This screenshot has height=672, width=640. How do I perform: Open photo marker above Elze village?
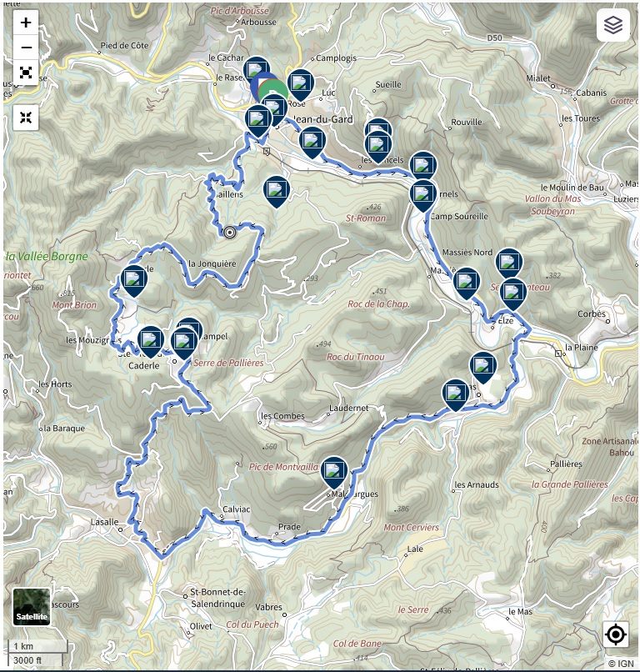512,293
